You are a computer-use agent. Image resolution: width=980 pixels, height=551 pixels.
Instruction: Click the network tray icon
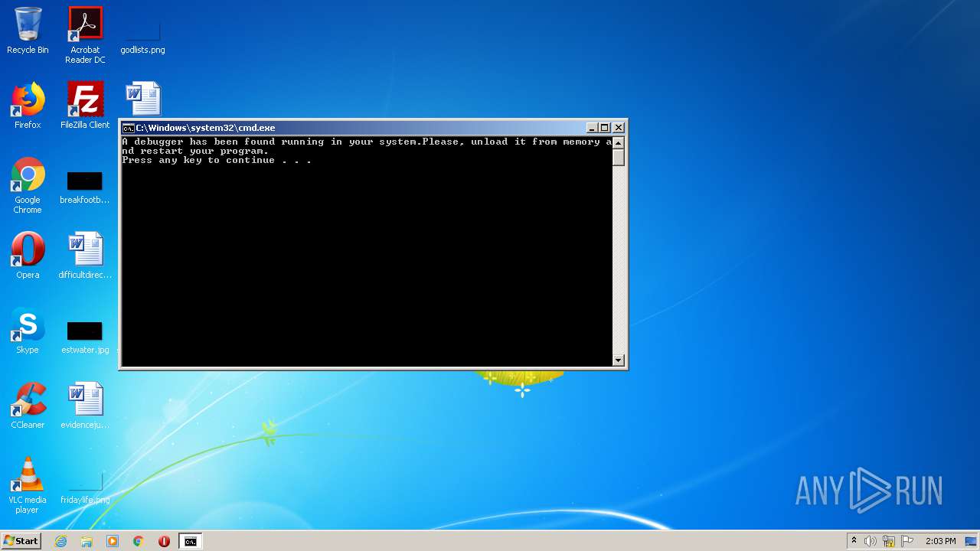(x=889, y=541)
